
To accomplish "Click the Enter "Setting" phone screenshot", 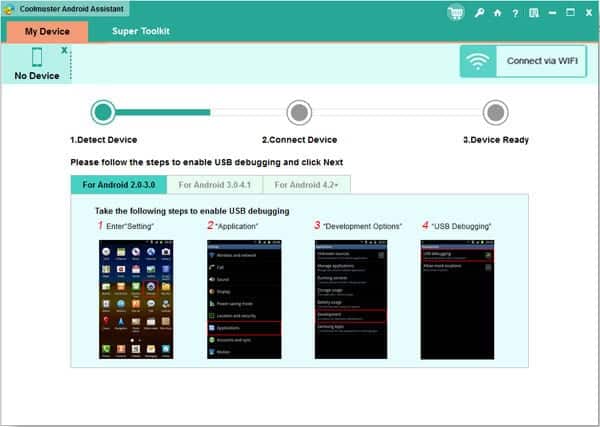I will click(136, 299).
